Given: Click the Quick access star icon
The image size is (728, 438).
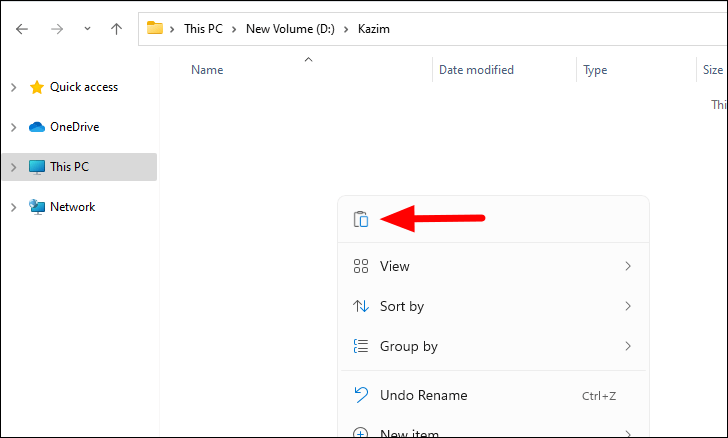Looking at the screenshot, I should (37, 87).
